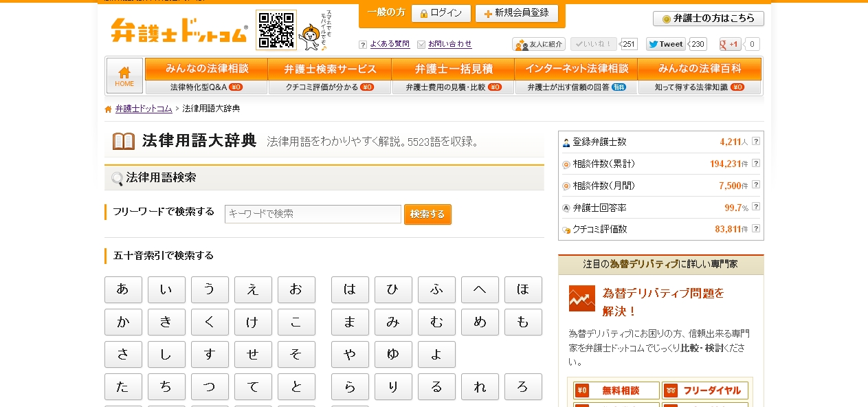Image resolution: width=868 pixels, height=407 pixels.
Task: Click the HOME house icon
Action: coord(124,75)
